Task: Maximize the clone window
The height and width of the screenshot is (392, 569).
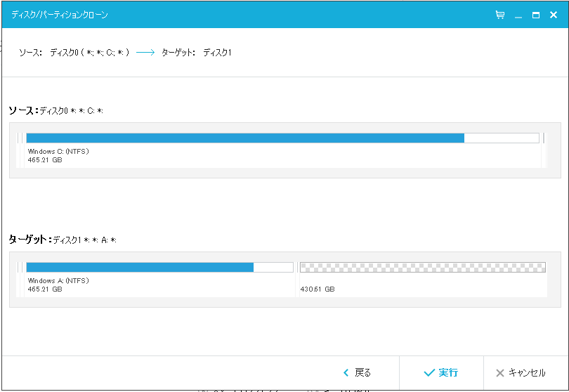Action: [535, 15]
